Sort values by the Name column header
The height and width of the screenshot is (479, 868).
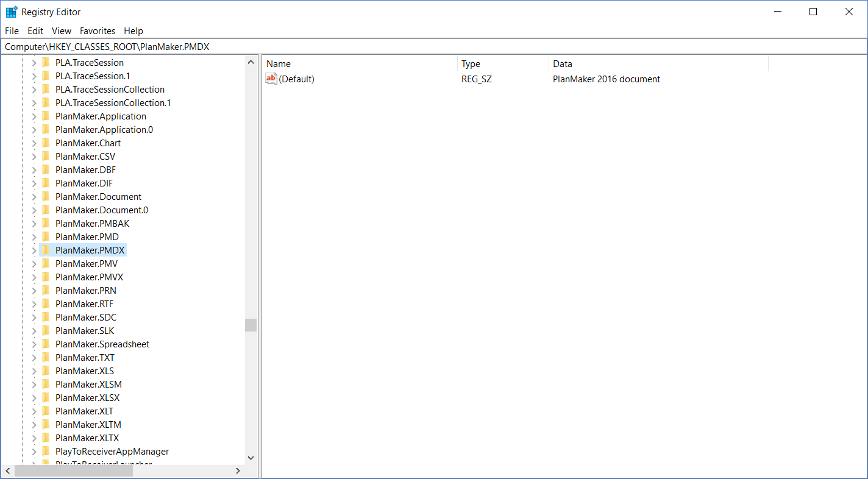(x=360, y=64)
